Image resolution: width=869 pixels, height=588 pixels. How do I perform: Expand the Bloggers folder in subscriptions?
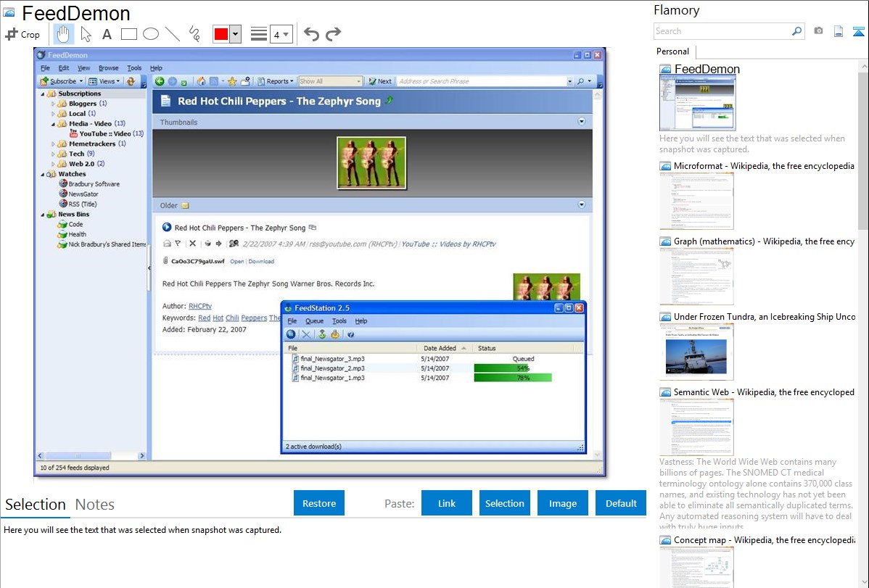pyautogui.click(x=53, y=104)
